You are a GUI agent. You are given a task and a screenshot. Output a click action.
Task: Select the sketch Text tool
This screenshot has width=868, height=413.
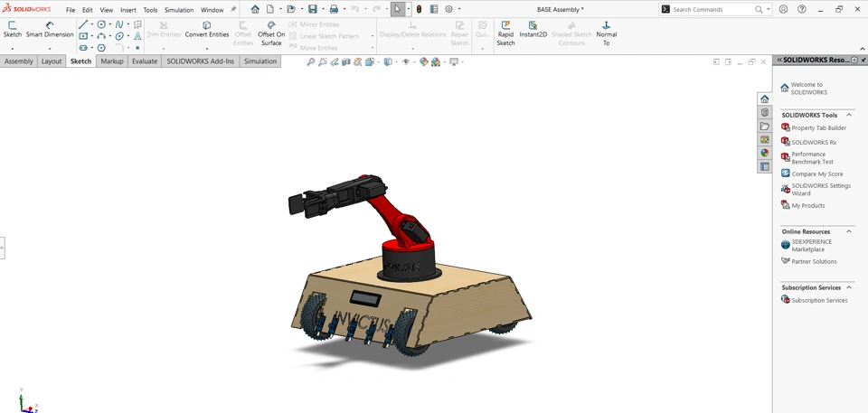pos(137,36)
